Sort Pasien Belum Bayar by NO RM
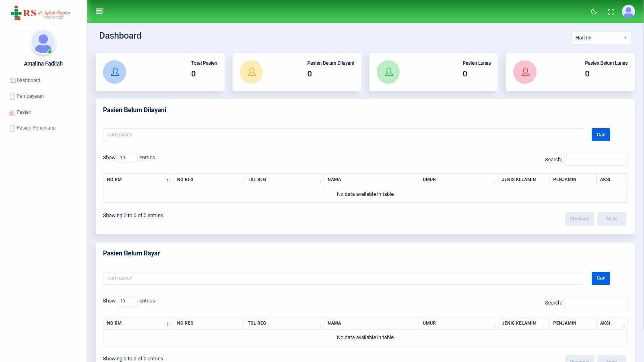Image resolution: width=644 pixels, height=362 pixels. click(138, 323)
